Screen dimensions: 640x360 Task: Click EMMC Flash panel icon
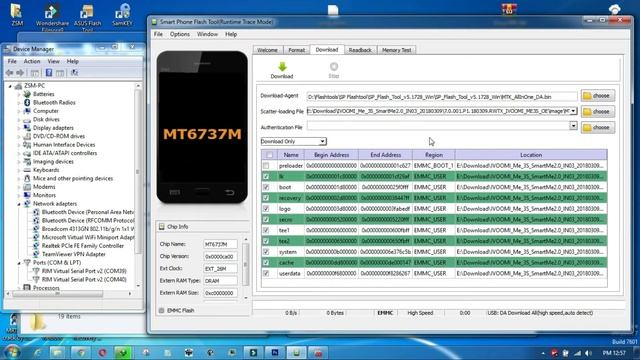point(162,311)
